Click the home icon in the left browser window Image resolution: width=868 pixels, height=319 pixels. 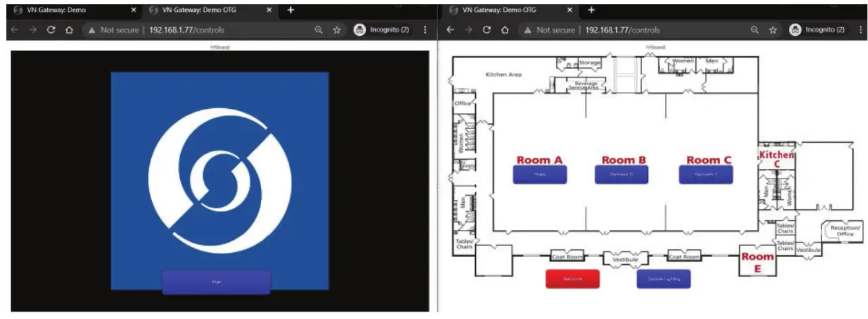click(x=69, y=30)
